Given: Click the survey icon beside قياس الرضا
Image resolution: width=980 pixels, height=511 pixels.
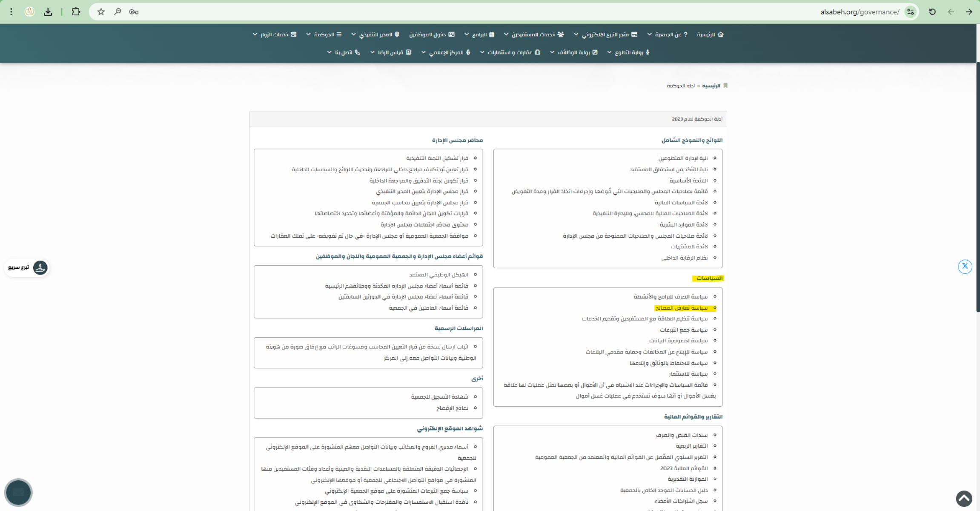Looking at the screenshot, I should tap(409, 52).
